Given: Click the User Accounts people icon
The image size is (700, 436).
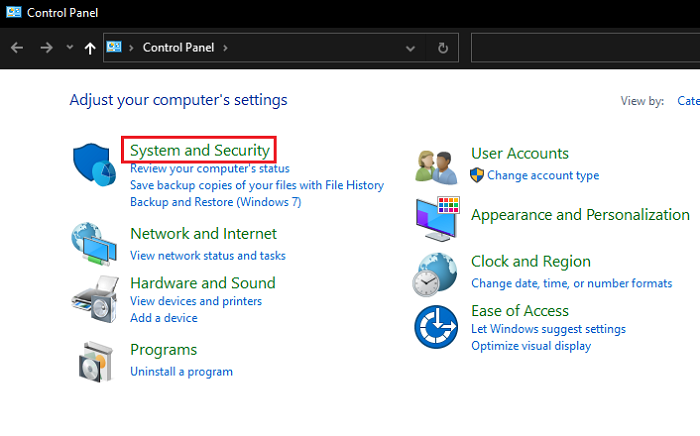Looking at the screenshot, I should [x=437, y=164].
